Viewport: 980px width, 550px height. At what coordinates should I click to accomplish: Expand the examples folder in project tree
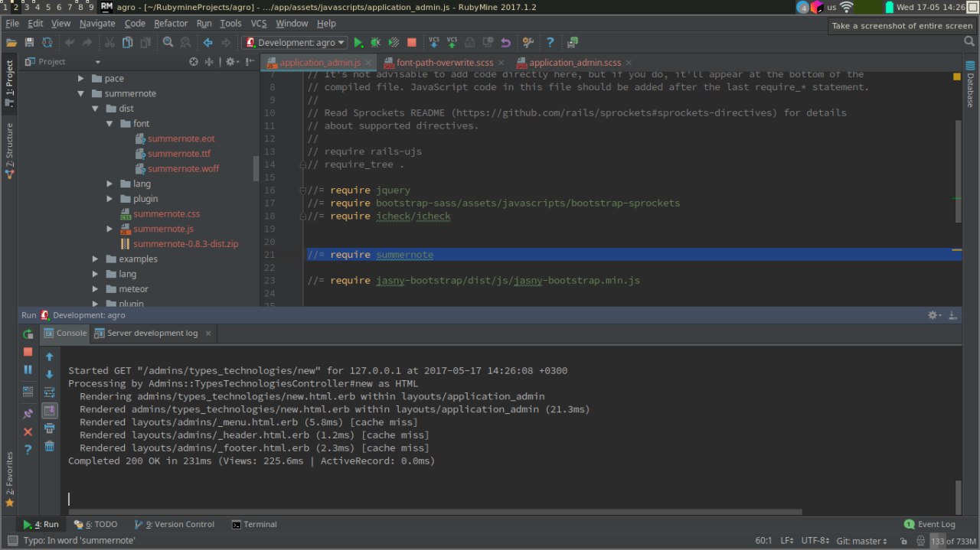pos(96,259)
